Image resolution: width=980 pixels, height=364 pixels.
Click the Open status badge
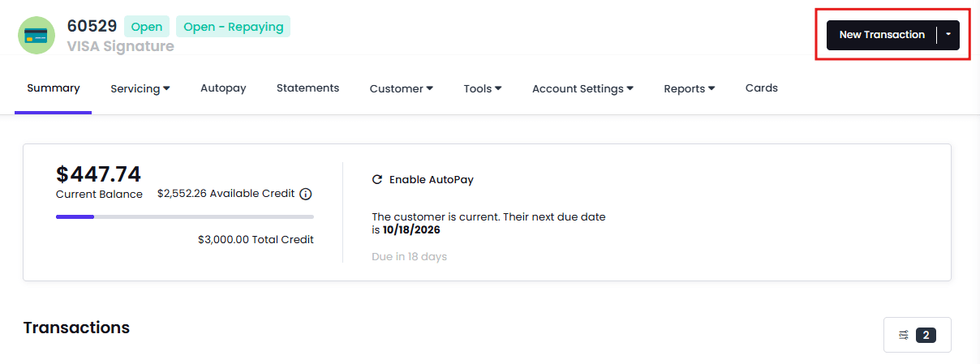(147, 27)
